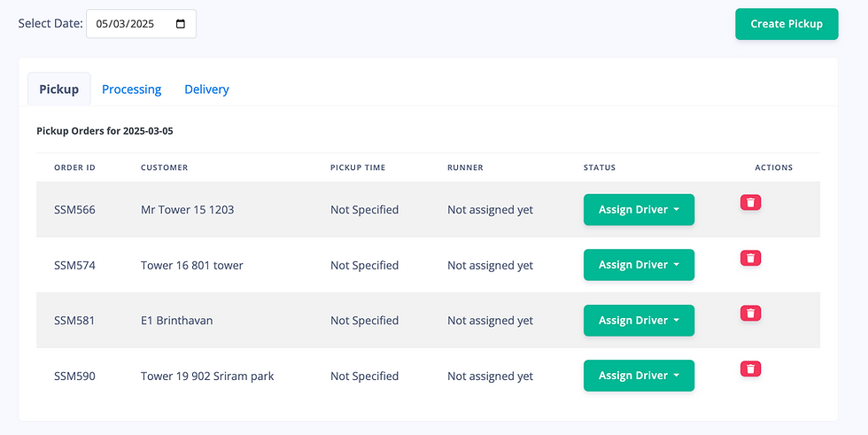Click customer Mr Tower 15 1203
868x435 pixels.
point(187,210)
